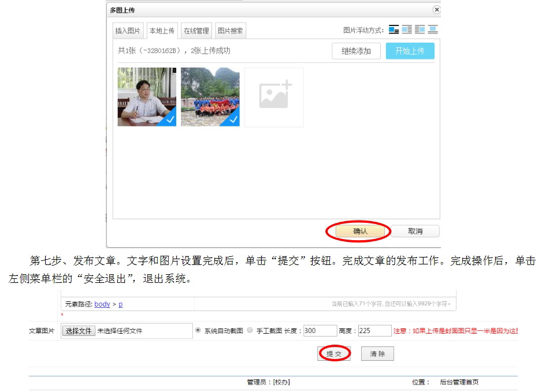Switch to the 本地上传 tab
This screenshot has width=546, height=392.
[x=162, y=31]
